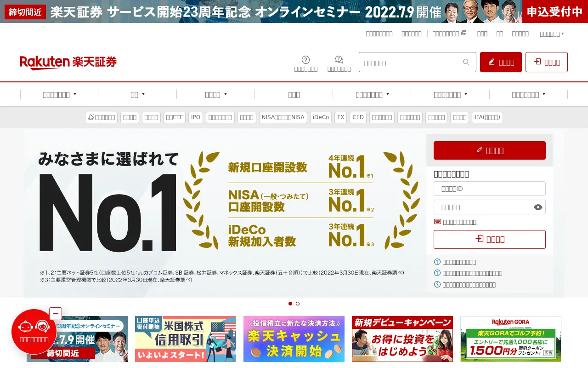Screen dimensions: 588x368
Task: Open the IPO category tag
Action: click(x=196, y=117)
